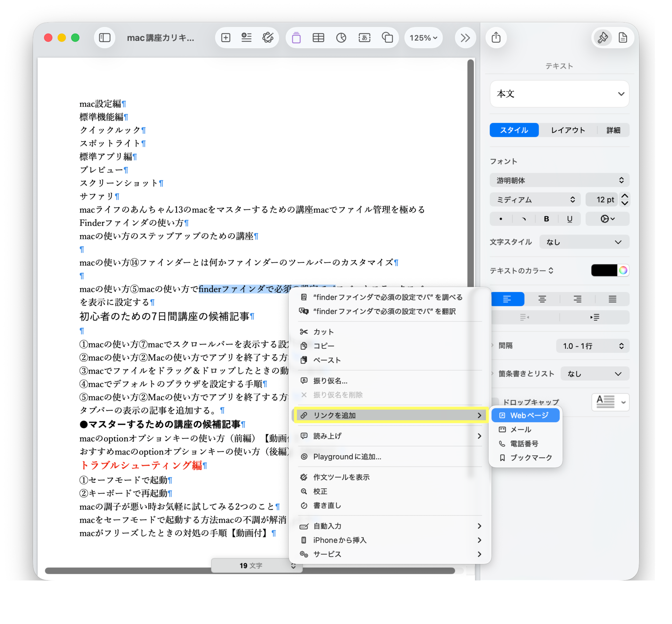This screenshot has height=624, width=672.
Task: Toggle the sidebar view button
Action: 105,37
